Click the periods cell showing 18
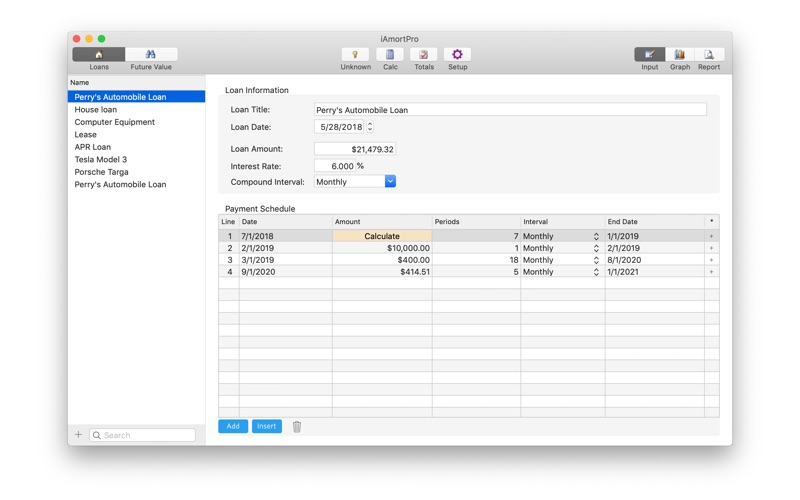The image size is (800, 500). pyautogui.click(x=476, y=260)
